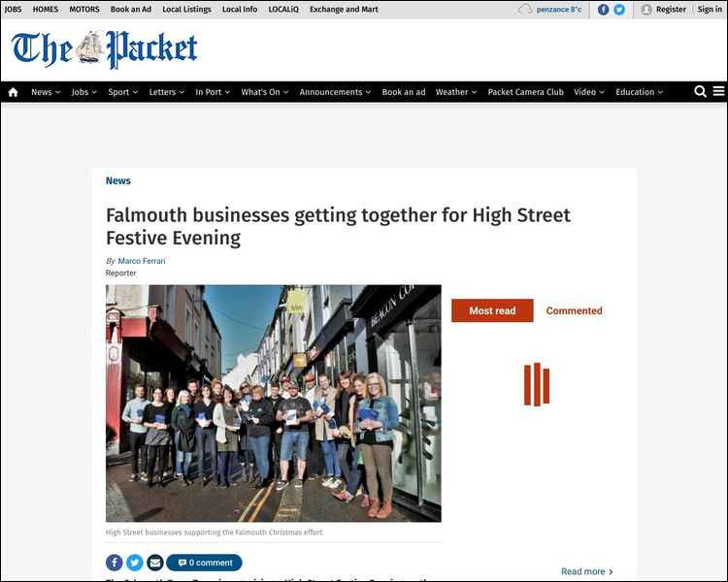
Task: Click the High Street group photo
Action: [274, 404]
